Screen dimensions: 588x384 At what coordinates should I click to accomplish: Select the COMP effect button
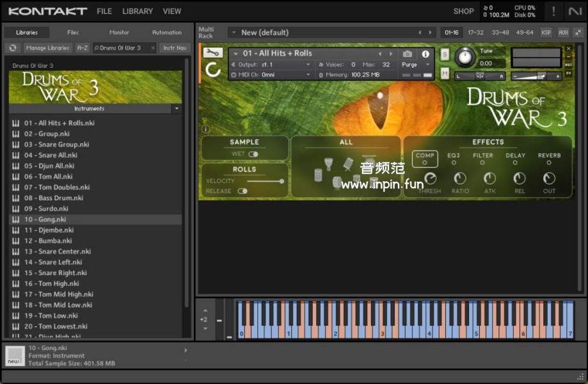(x=425, y=158)
